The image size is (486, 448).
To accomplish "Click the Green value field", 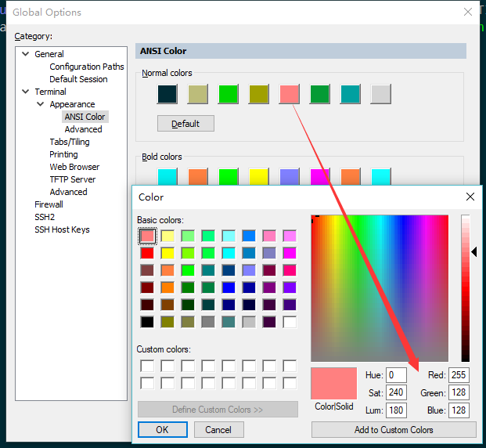I will click(459, 392).
